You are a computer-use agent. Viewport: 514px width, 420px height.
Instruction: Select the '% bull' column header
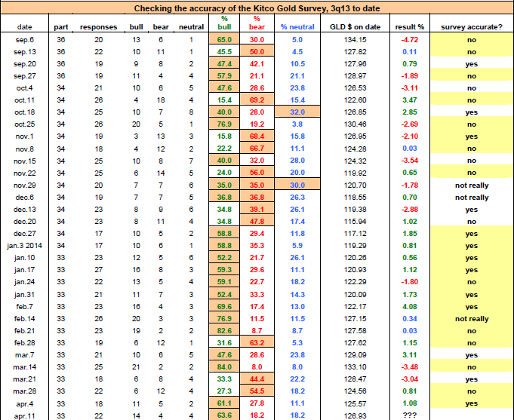tap(224, 23)
